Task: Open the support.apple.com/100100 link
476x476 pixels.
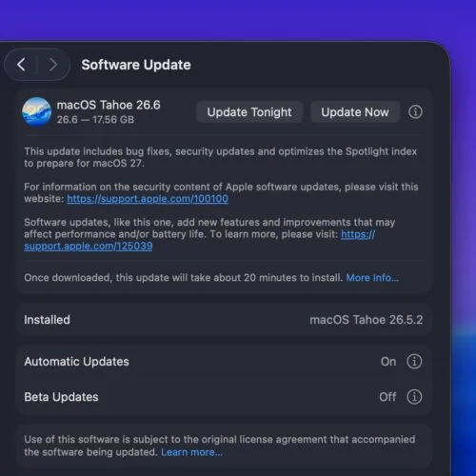Action: click(148, 199)
